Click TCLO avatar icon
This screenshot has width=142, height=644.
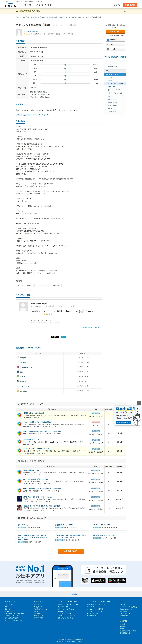click(18, 372)
